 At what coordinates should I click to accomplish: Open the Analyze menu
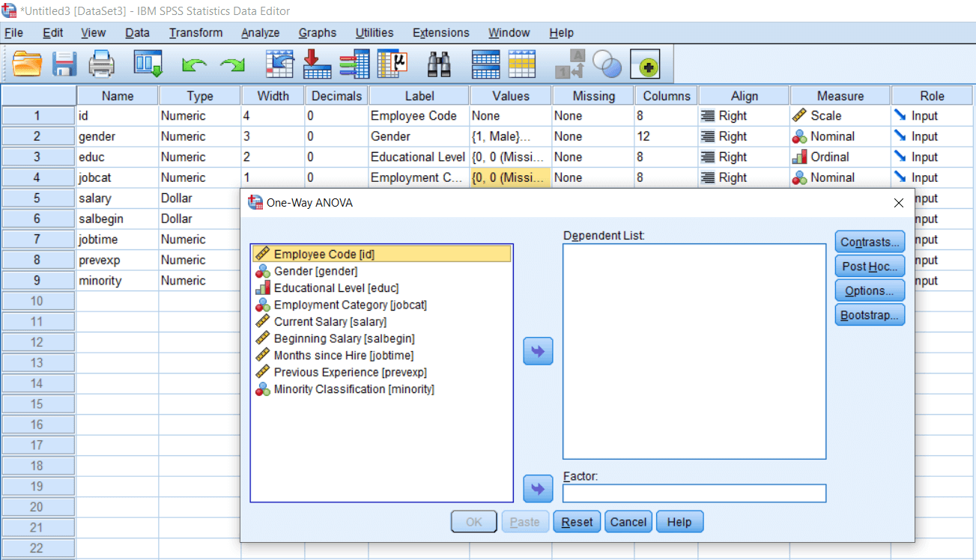point(260,33)
